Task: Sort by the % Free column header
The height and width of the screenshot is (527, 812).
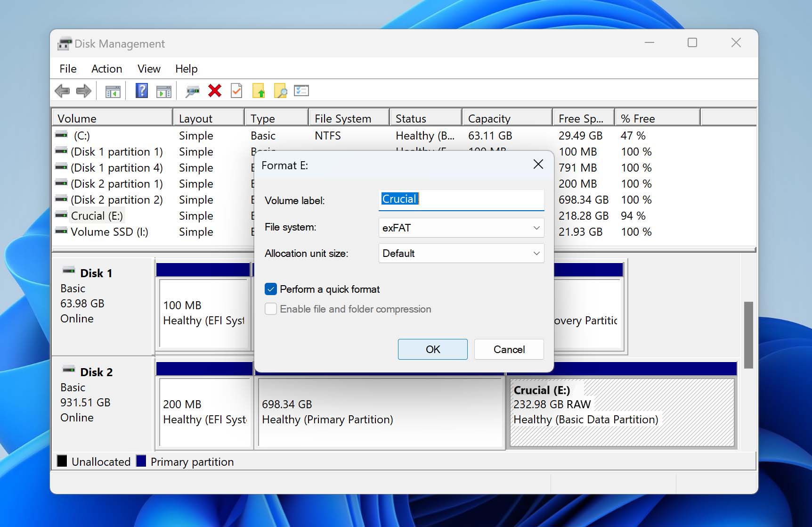Action: tap(658, 118)
